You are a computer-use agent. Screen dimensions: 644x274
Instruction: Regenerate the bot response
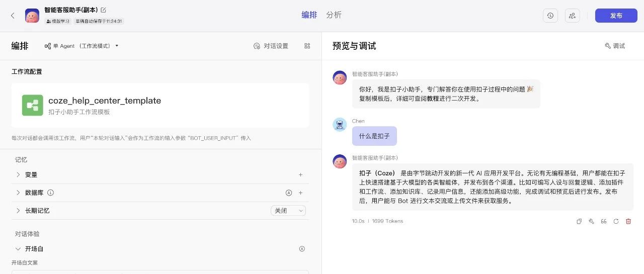(x=616, y=221)
